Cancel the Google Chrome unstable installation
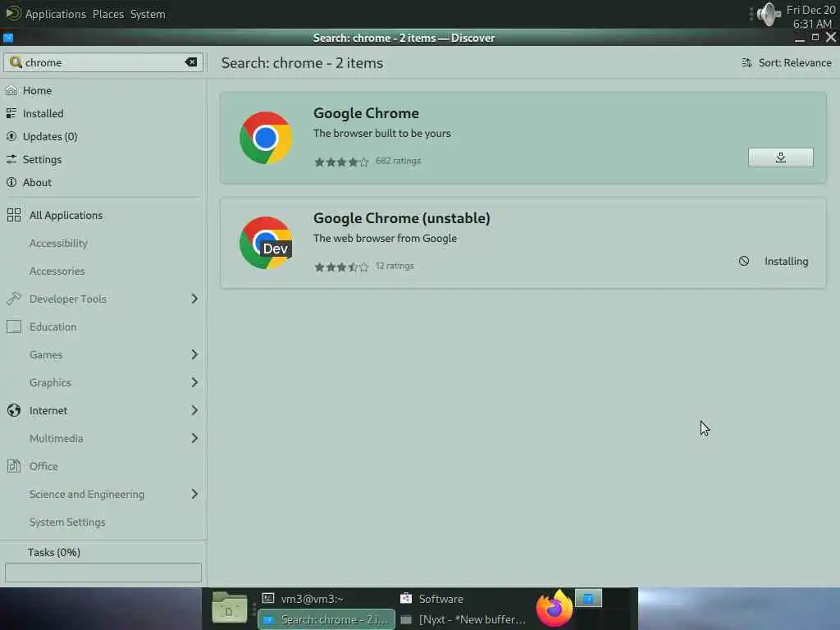Screen dimensions: 840x630 [x=743, y=261]
